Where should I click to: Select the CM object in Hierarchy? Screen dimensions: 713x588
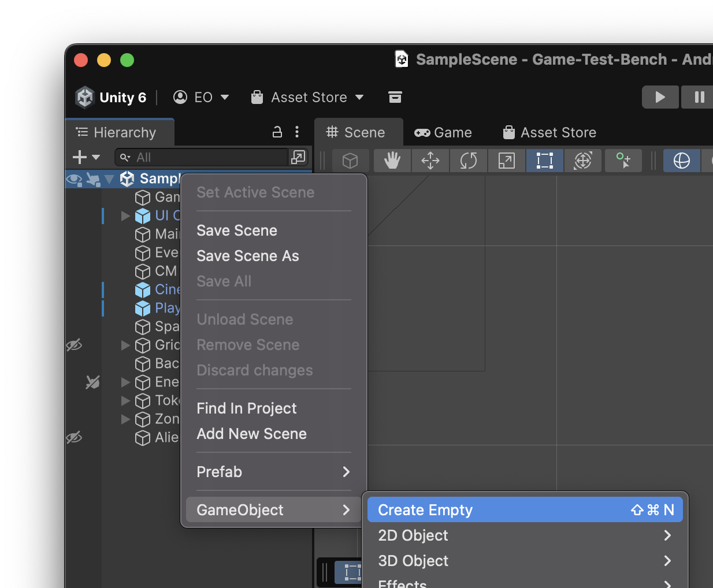pyautogui.click(x=166, y=271)
